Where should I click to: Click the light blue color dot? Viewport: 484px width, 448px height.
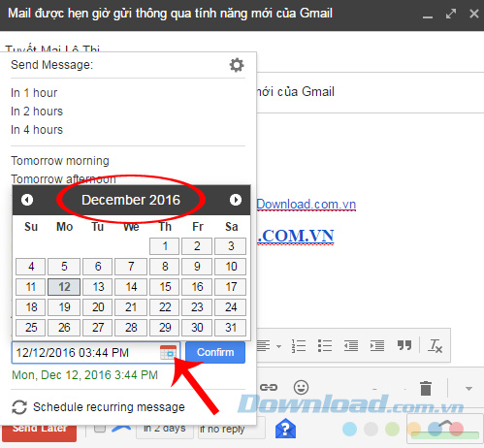[x=349, y=430]
